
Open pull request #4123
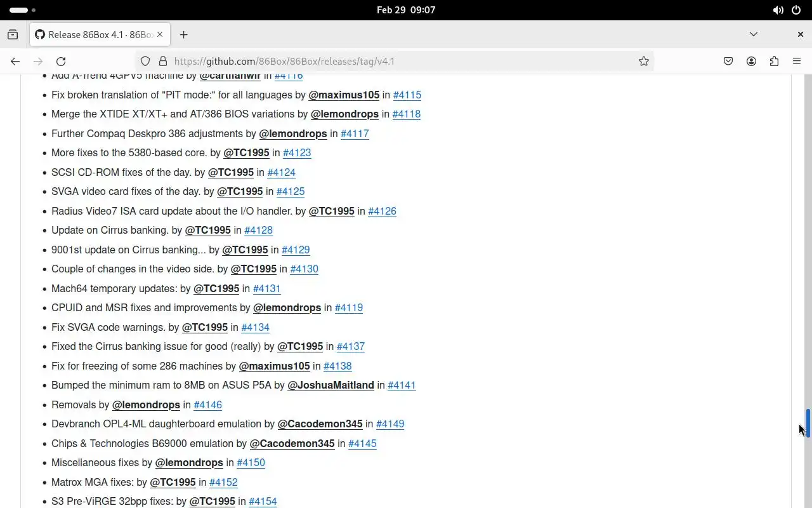(297, 153)
